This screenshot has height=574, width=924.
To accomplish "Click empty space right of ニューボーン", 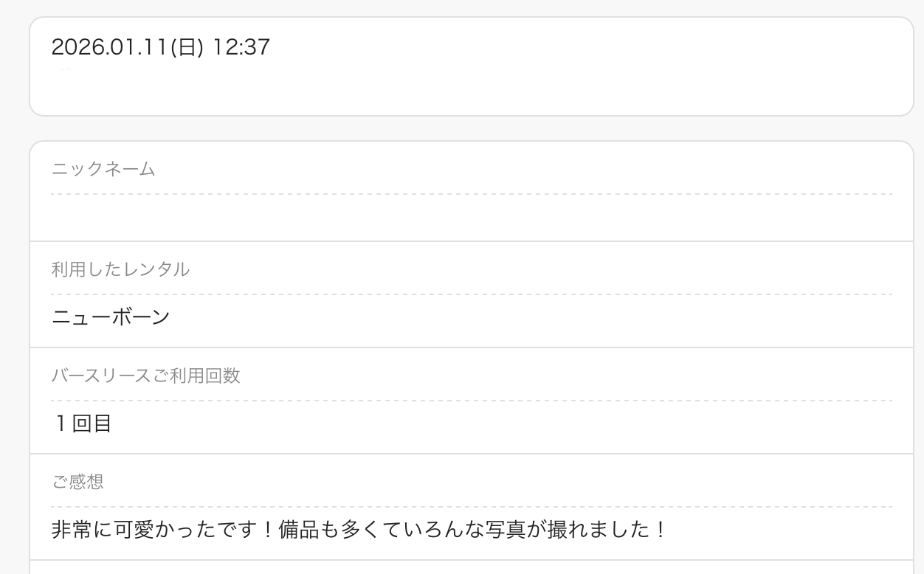I will 517,318.
